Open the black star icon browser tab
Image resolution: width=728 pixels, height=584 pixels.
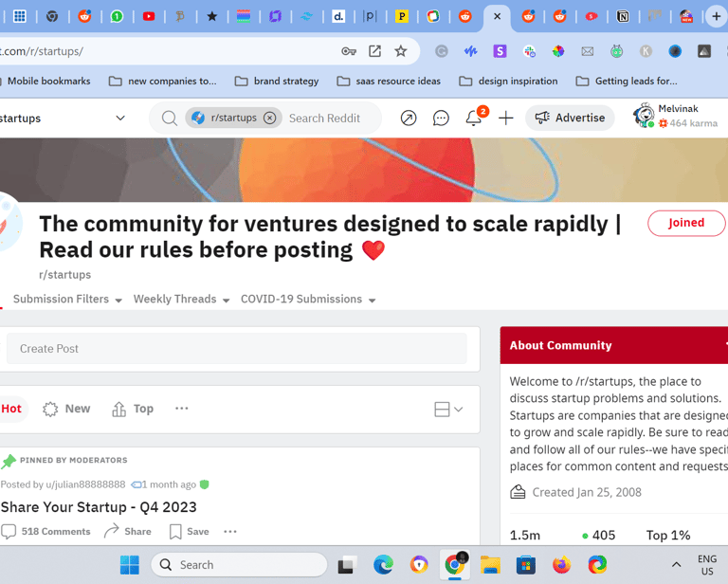point(211,17)
